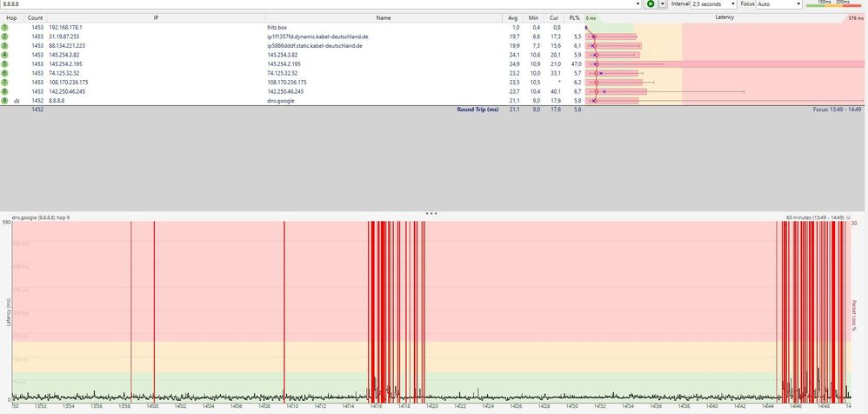Viewport: 868px width, 414px height.
Task: Click the 13:52 time axis label
Action: pos(40,407)
